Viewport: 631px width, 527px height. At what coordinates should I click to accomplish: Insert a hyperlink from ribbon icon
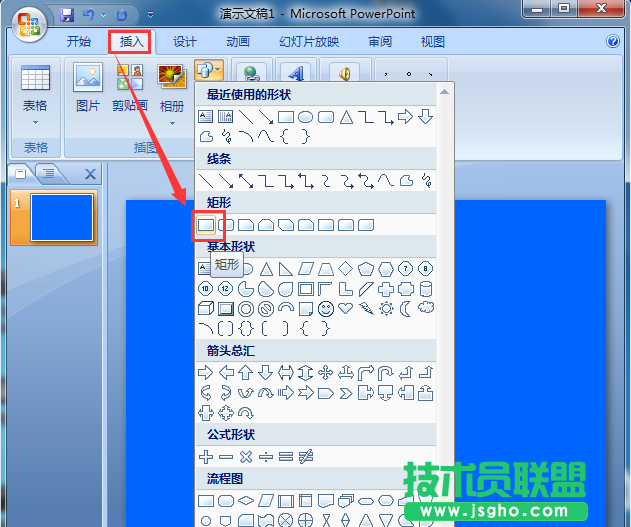(x=252, y=73)
